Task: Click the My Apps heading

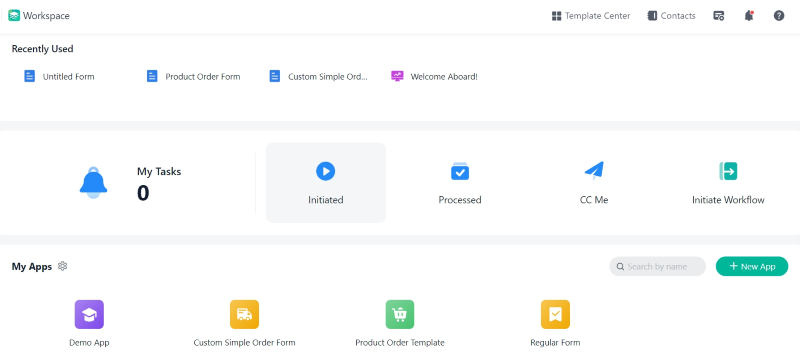Action: [32, 267]
